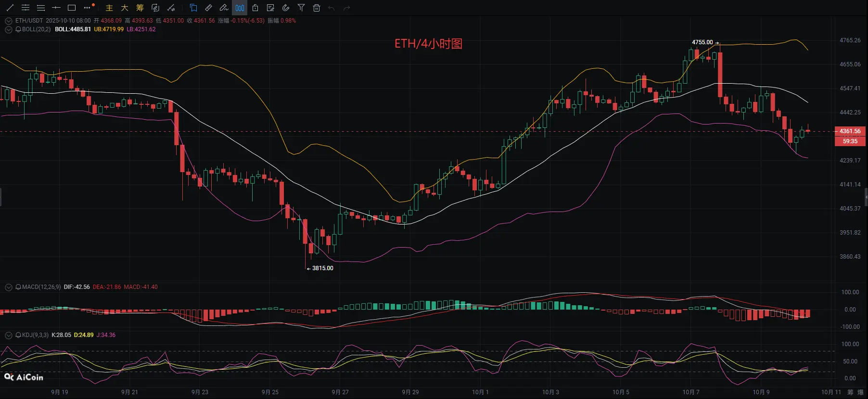Click the J:34.36 value

point(106,335)
